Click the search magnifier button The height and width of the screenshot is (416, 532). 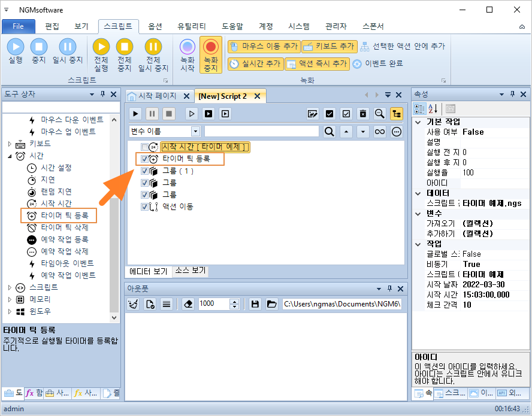click(329, 131)
